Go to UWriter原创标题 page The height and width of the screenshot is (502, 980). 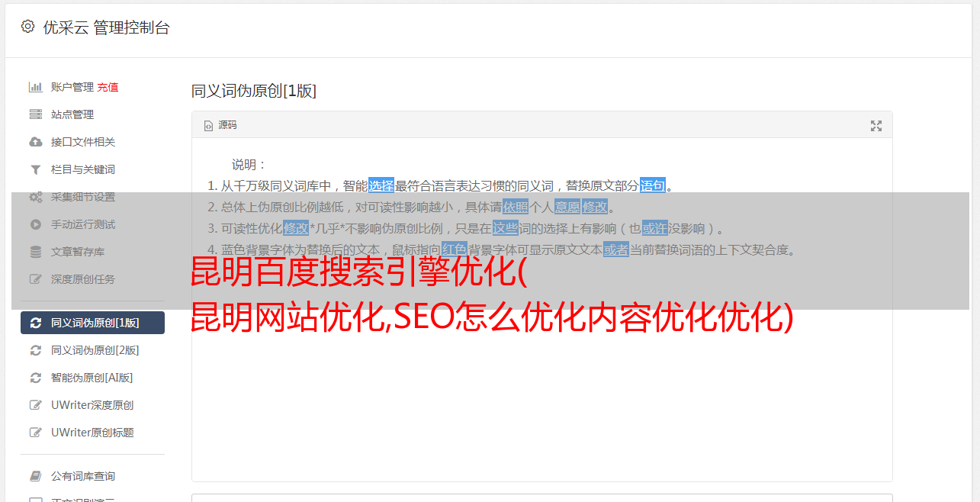tap(92, 433)
